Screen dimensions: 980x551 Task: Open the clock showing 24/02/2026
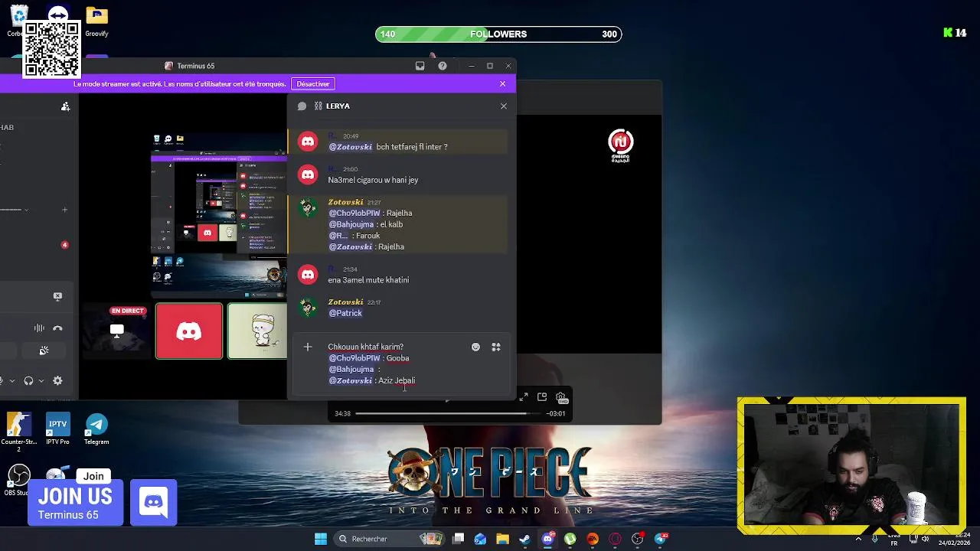pos(955,539)
